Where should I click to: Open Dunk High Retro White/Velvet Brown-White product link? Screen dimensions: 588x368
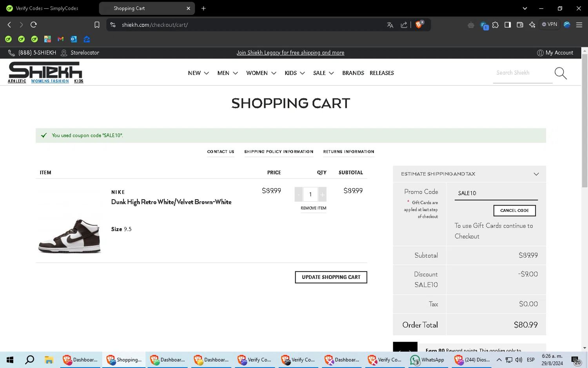pos(171,202)
